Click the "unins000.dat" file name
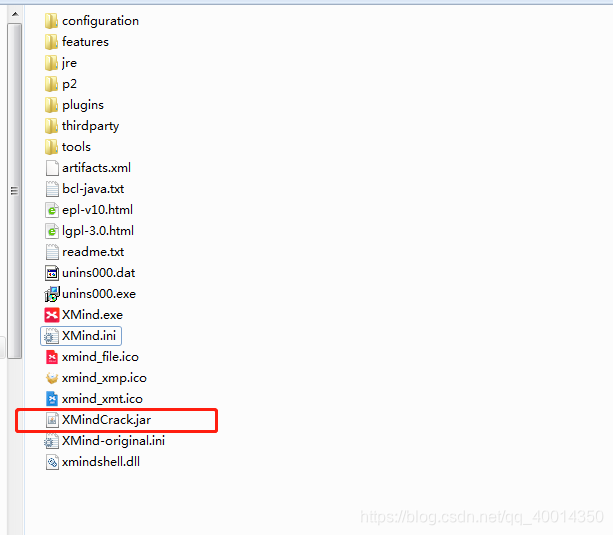The height and width of the screenshot is (535, 613). pyautogui.click(x=99, y=273)
